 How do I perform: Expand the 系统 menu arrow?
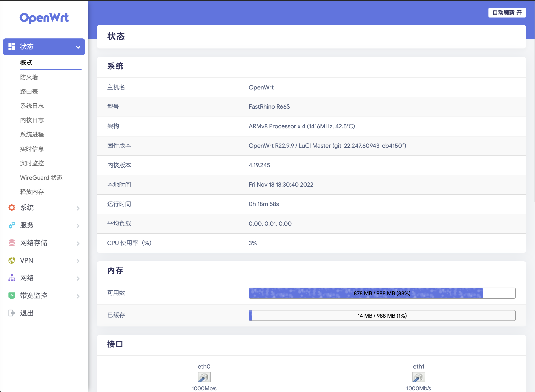pos(78,208)
